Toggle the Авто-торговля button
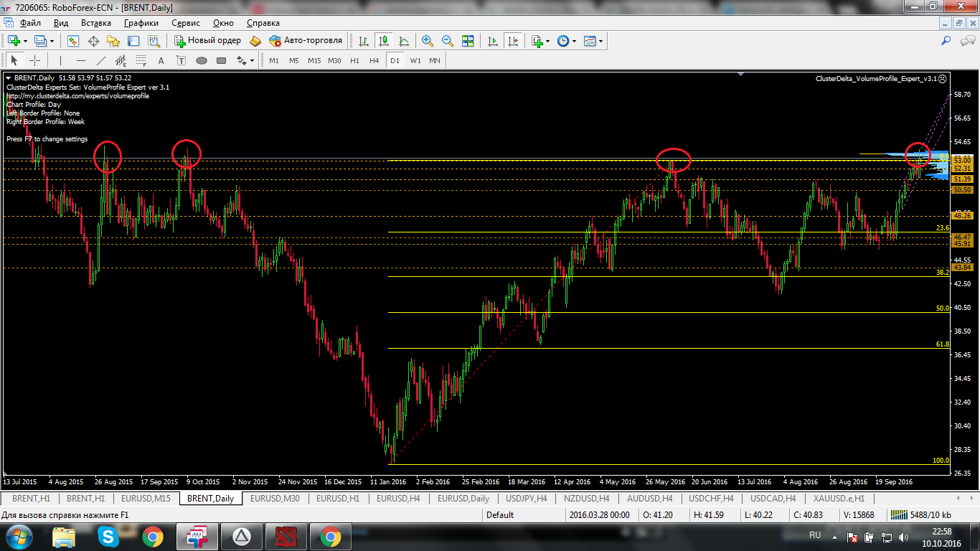This screenshot has width=980, height=551. 306,41
